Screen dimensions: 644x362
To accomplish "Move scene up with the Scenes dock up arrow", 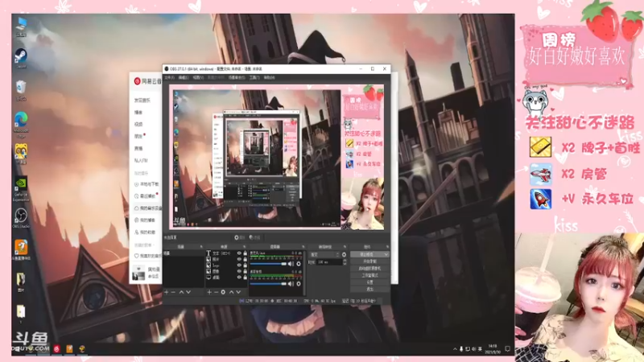I will (181, 292).
